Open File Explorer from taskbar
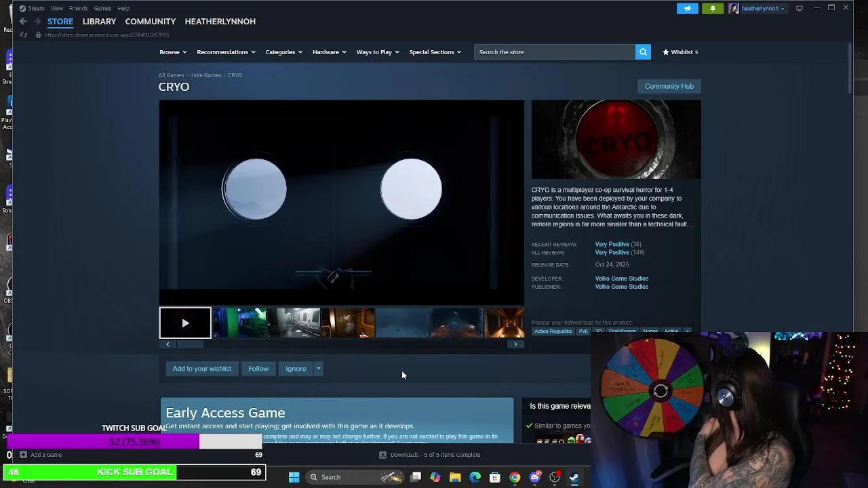The width and height of the screenshot is (868, 488). (455, 477)
